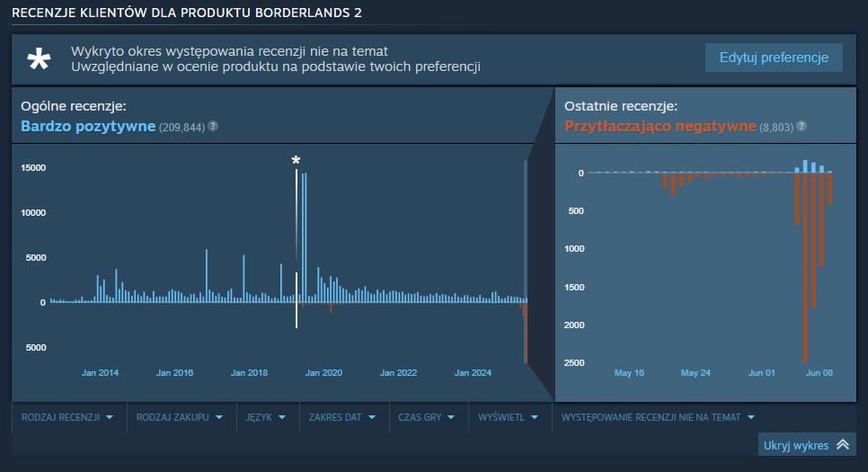Click the Ogólne recenzje heading

[x=74, y=106]
